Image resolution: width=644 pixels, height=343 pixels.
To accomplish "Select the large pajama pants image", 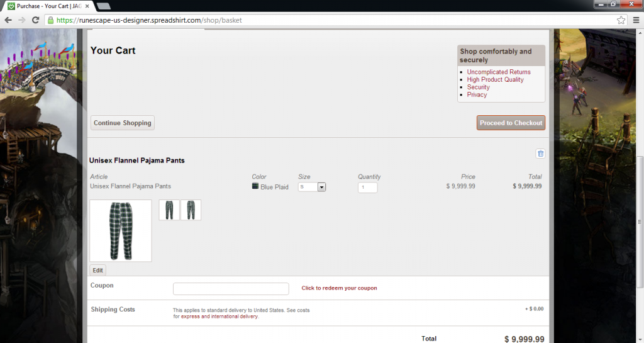I will (x=121, y=230).
